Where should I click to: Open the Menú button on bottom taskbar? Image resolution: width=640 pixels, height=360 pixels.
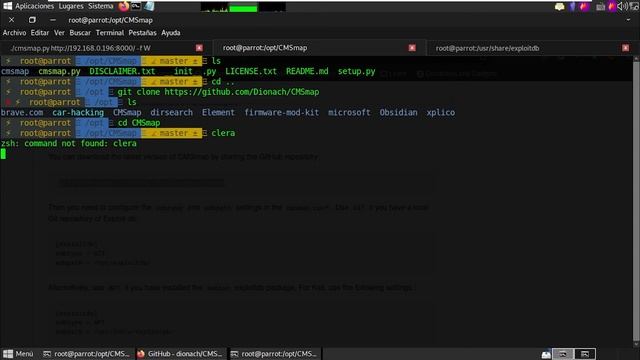[18, 354]
